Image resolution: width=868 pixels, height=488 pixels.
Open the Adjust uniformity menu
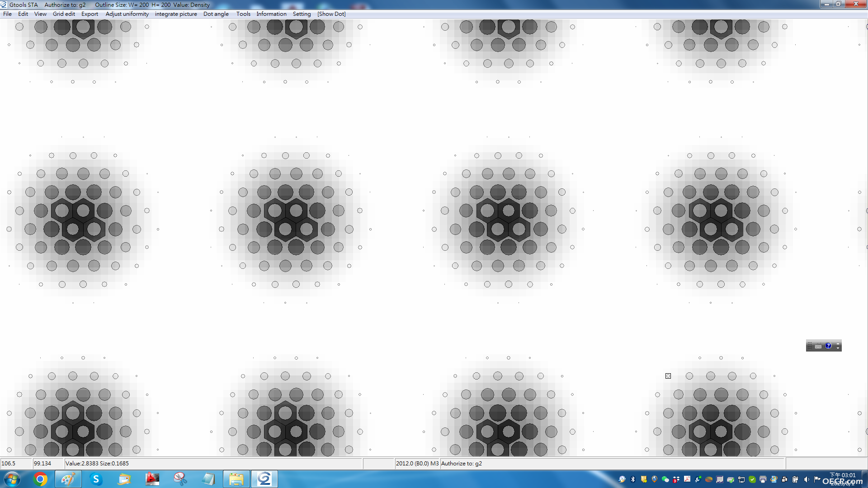tap(127, 14)
